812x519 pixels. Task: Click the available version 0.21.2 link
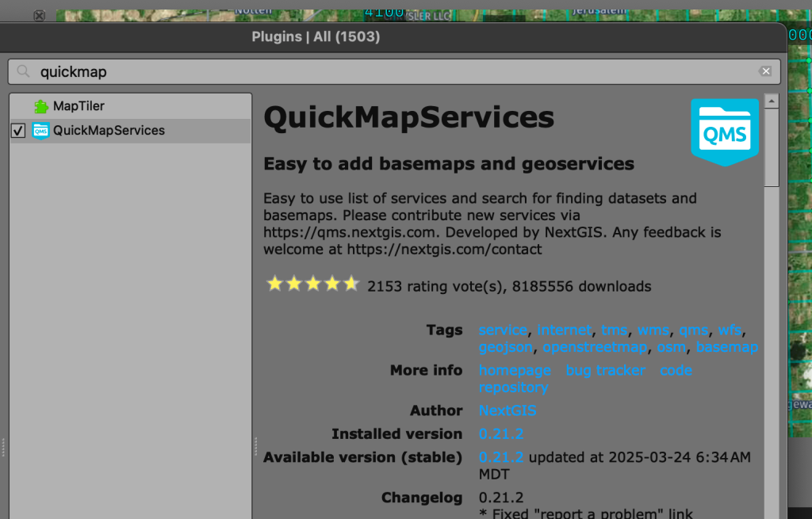(501, 457)
